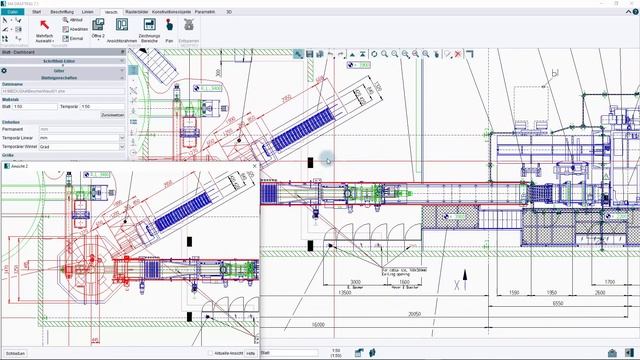Close the Ansicht 2 floating window
The image size is (640, 360).
(x=255, y=166)
